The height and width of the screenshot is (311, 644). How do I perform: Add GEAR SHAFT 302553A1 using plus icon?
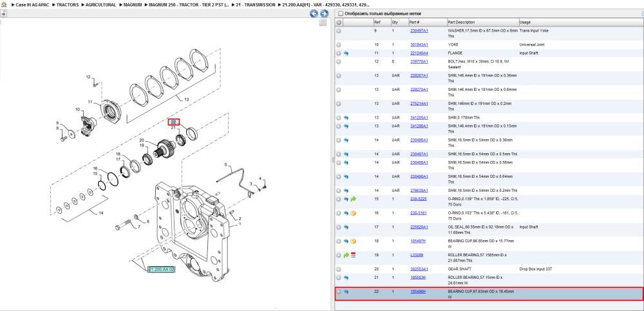339,269
